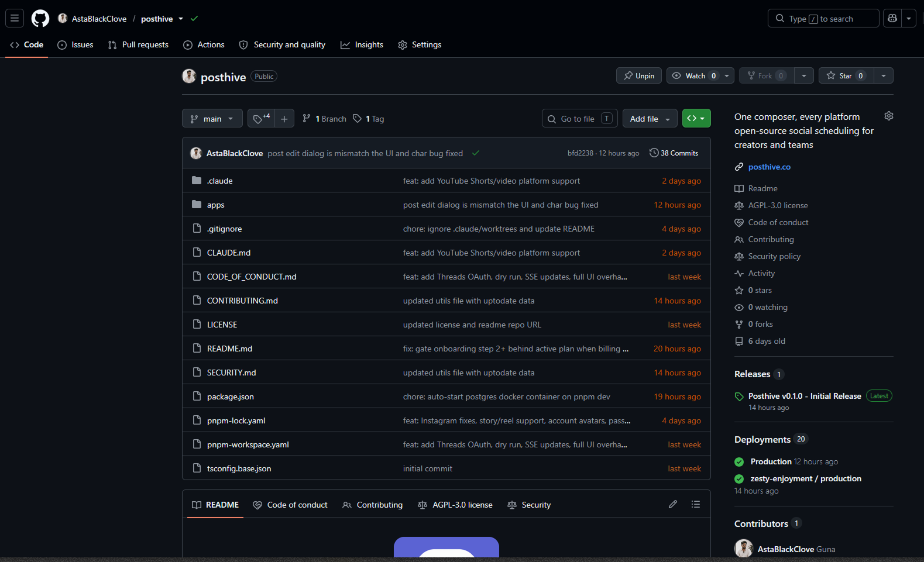
Task: Open Posthive v0.1.0 Initial Release
Action: point(805,396)
